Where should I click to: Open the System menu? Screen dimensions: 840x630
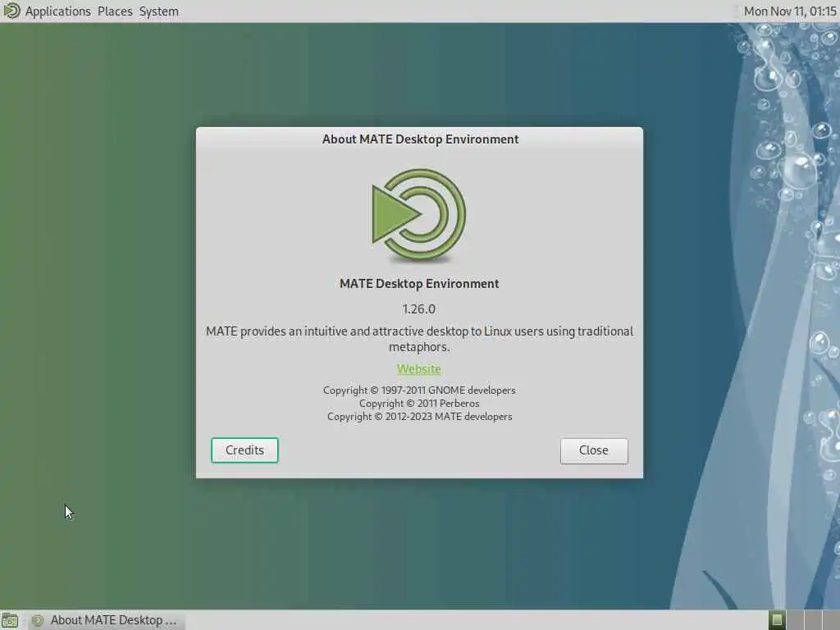(x=158, y=11)
